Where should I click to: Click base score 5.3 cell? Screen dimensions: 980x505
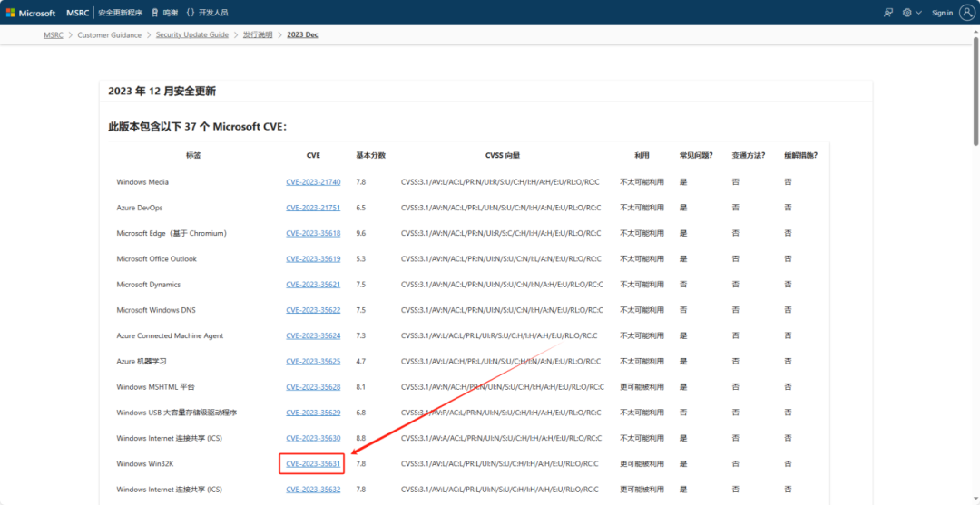coord(360,258)
